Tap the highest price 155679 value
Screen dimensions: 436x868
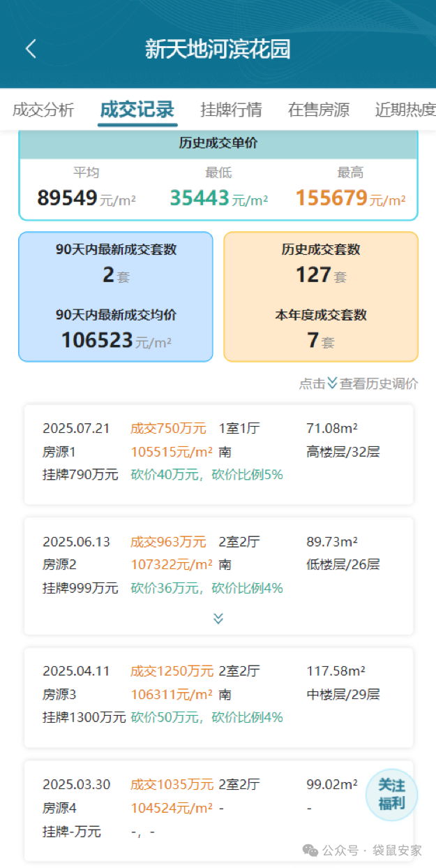pos(332,198)
